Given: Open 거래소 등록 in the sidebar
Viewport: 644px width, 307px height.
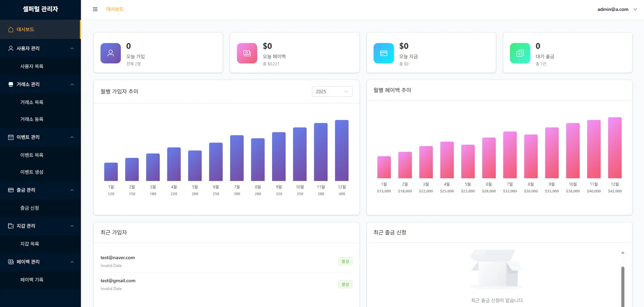Looking at the screenshot, I should pos(32,119).
